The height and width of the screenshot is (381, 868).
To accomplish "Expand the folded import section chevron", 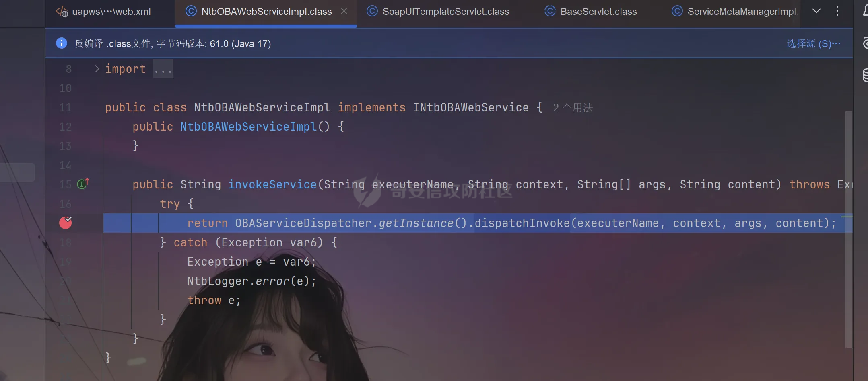I will (97, 69).
